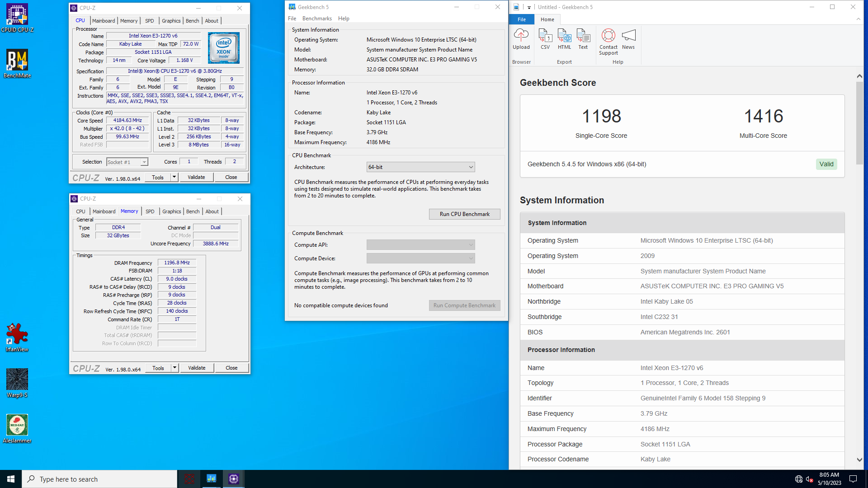Image resolution: width=868 pixels, height=488 pixels.
Task: Open the File menu in Geekbench 5
Action: 292,19
